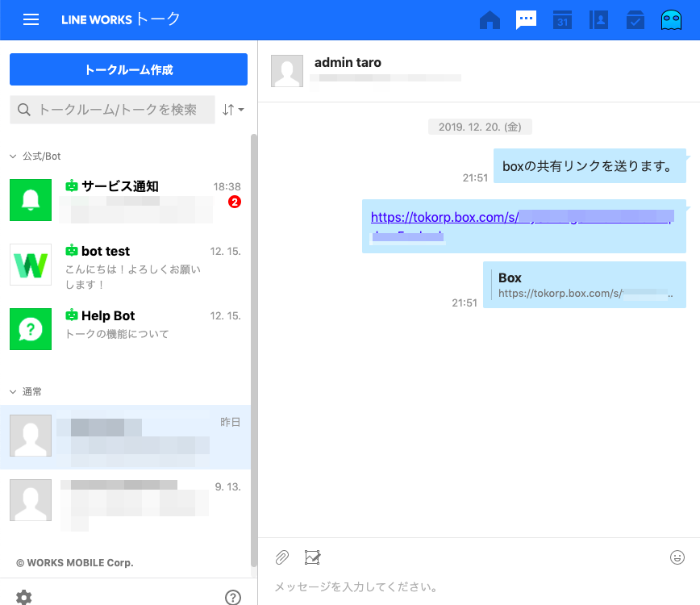The height and width of the screenshot is (605, 700).
Task: Select the サービス通知 talk room
Action: coord(126,200)
